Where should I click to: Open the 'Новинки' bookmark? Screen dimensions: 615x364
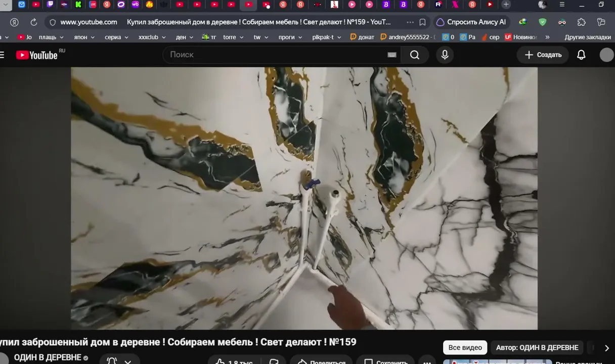pyautogui.click(x=520, y=37)
